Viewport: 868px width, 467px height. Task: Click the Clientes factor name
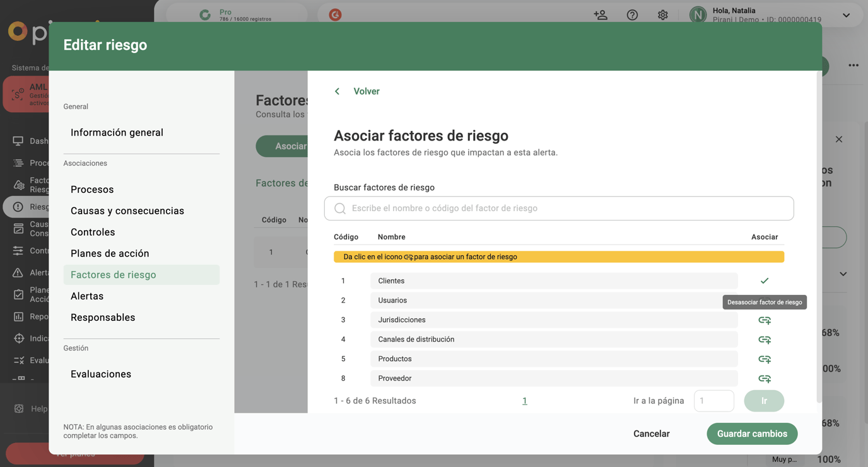pos(391,281)
